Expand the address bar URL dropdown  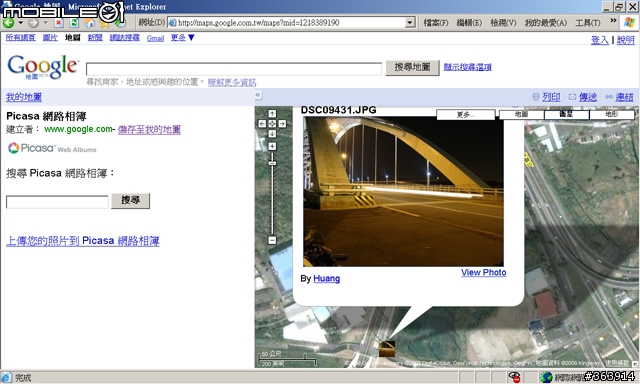click(x=410, y=22)
